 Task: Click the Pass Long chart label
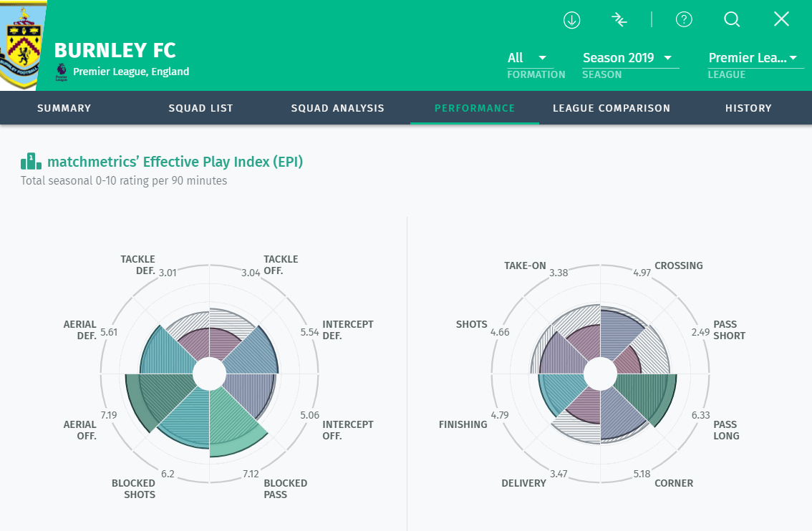pos(727,430)
